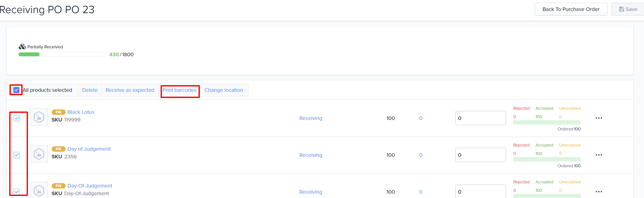This screenshot has width=644, height=198.
Task: Go Back To Purchase Order
Action: 571,9
